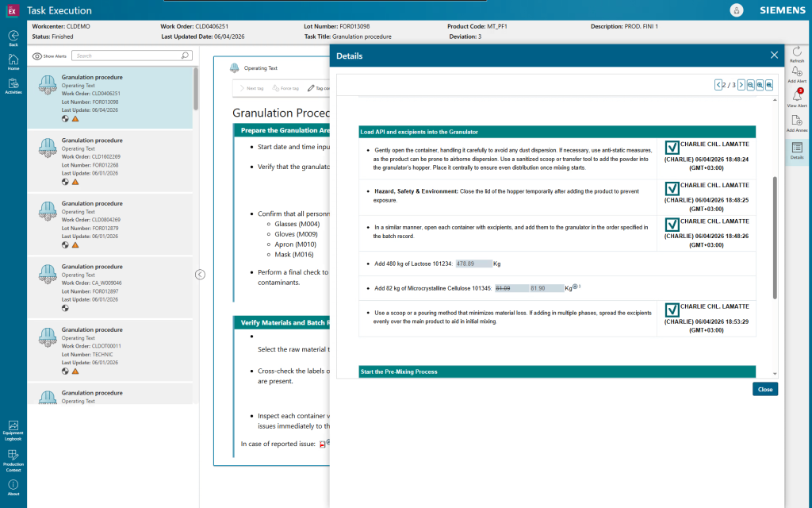Click 'Load API and excipients' section header
The width and height of the screenshot is (812, 508).
557,132
